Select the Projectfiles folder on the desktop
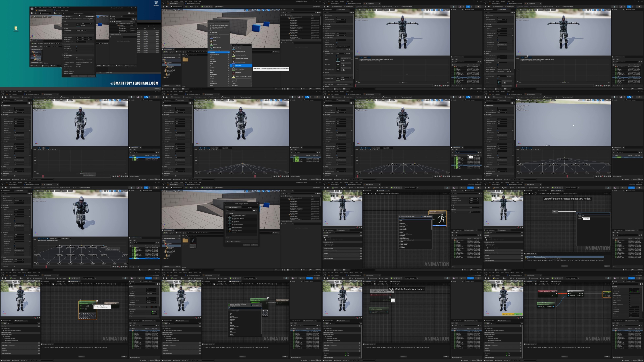 tap(16, 29)
